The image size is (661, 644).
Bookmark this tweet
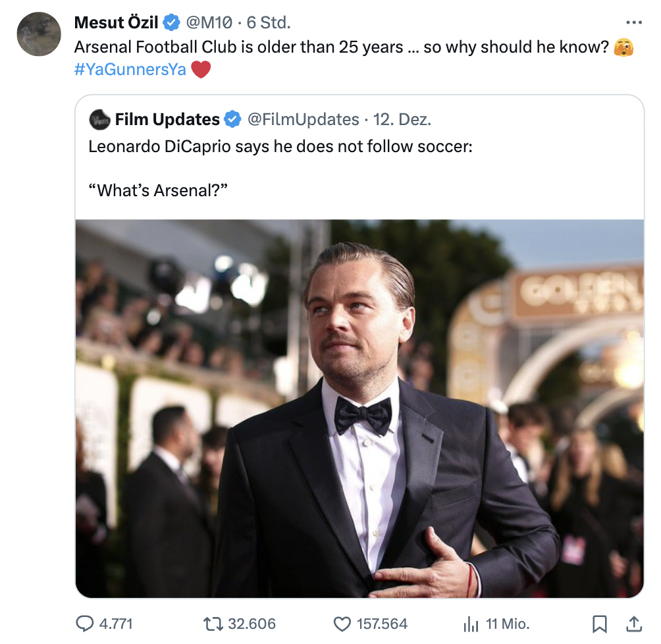[599, 623]
